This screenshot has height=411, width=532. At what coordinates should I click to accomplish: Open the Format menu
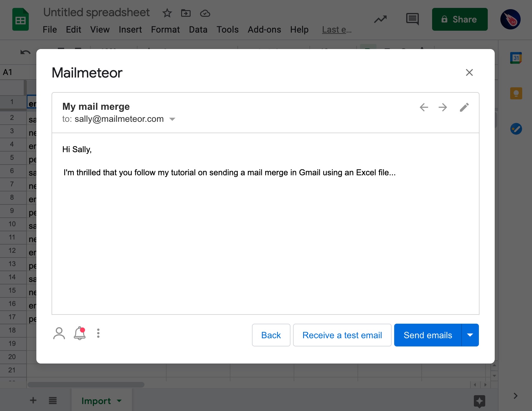point(165,30)
